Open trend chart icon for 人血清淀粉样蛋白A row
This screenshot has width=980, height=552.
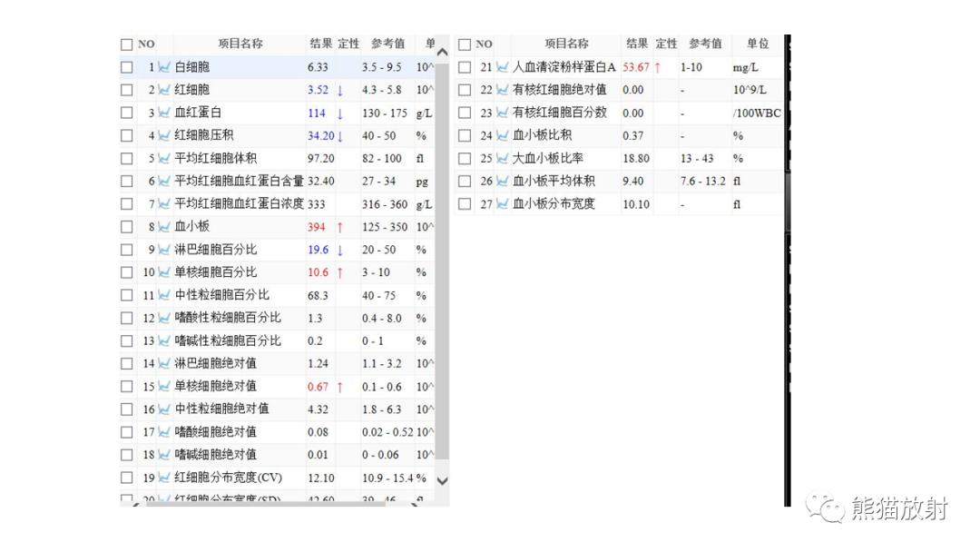pos(502,67)
